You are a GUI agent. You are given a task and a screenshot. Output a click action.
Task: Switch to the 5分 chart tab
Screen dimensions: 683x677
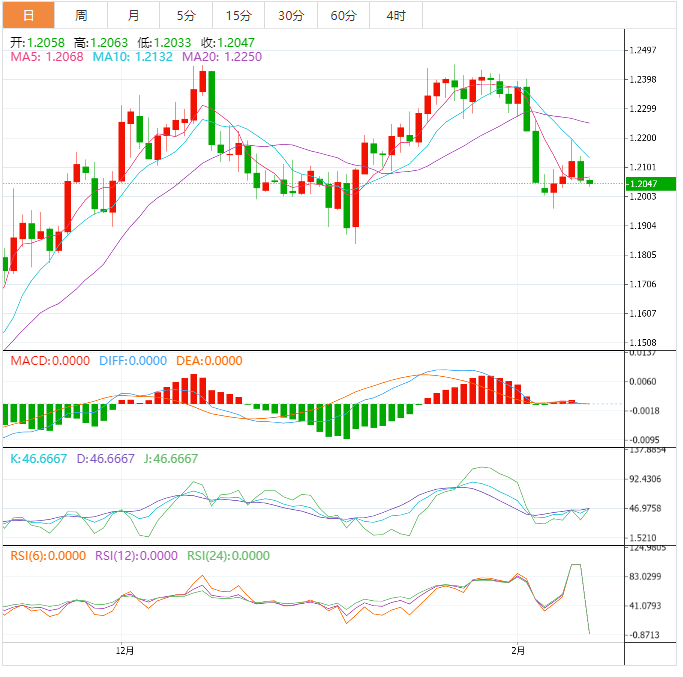click(186, 15)
